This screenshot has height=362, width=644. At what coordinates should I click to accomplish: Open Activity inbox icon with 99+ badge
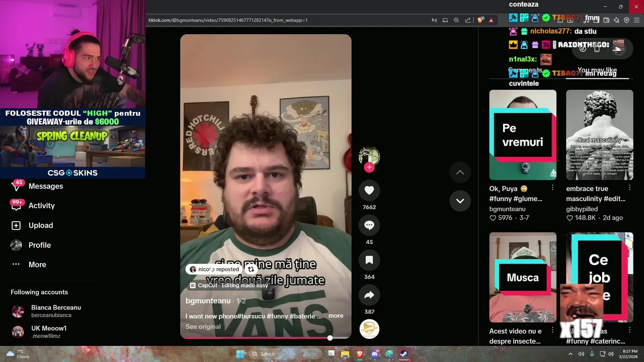[16, 206]
